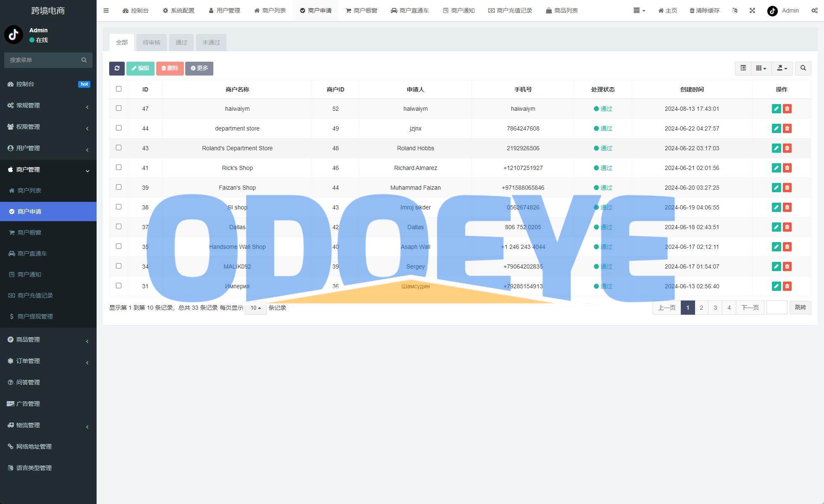Delete the Faizan's Shop application row
The height and width of the screenshot is (504, 824).
coord(787,188)
